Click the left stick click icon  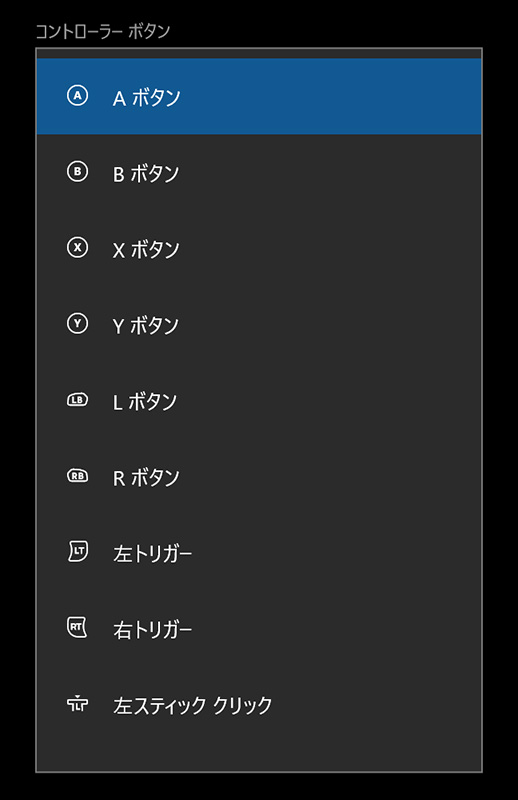[x=78, y=704]
